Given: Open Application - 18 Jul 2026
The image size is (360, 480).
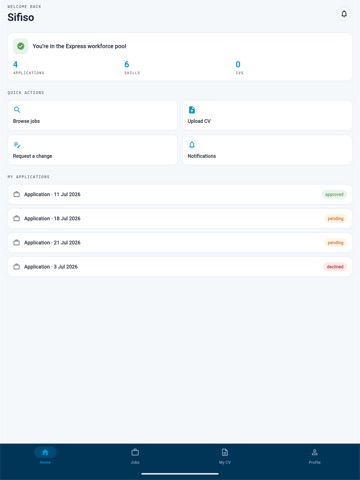Looking at the screenshot, I should coord(180,218).
